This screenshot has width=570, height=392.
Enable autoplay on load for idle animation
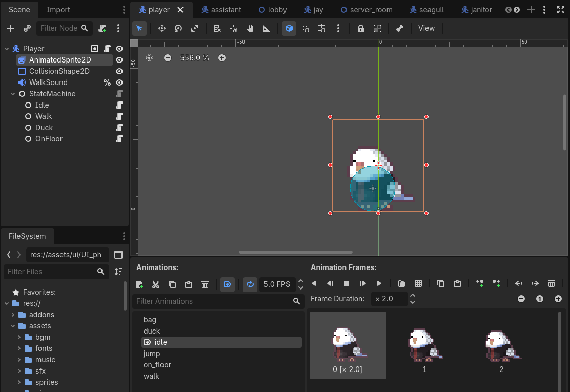pos(228,284)
